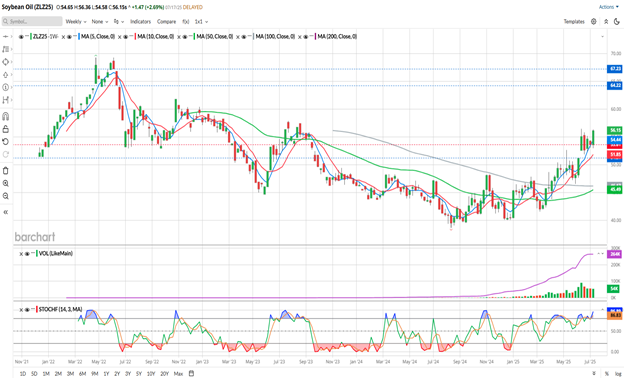Screen dimensions: 624x378
Task: Collapse header with double chevron icon
Action: tap(606, 21)
